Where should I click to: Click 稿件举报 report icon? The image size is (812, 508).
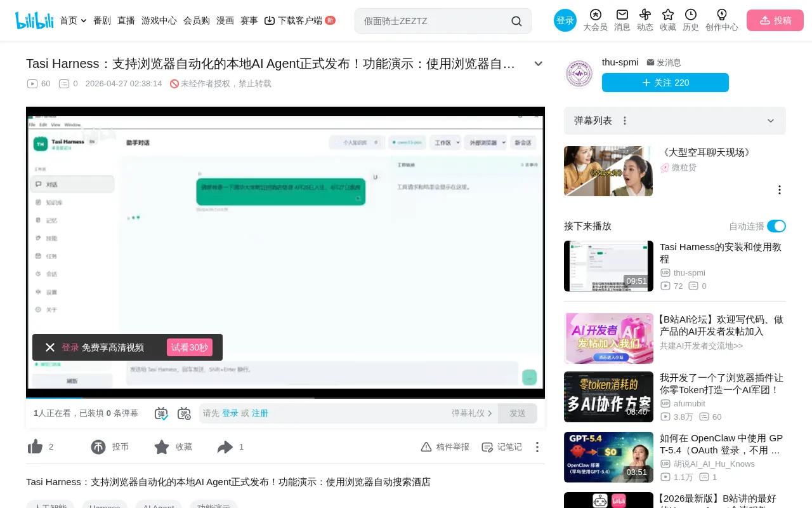(426, 447)
